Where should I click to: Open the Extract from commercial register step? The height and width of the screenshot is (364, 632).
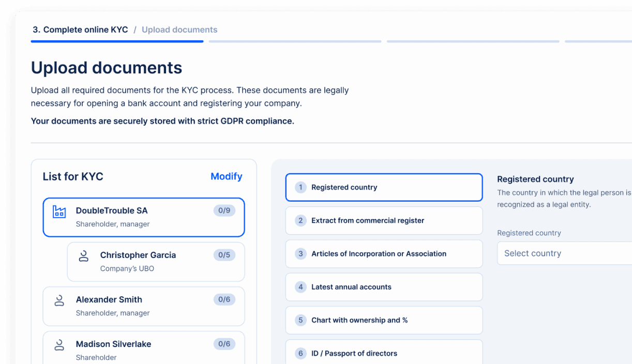pyautogui.click(x=384, y=221)
